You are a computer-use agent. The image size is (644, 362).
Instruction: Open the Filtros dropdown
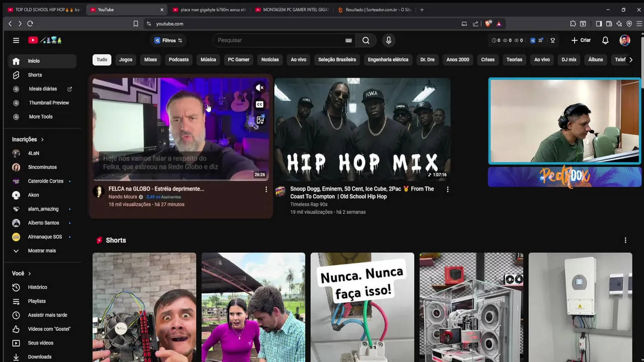[169, 40]
